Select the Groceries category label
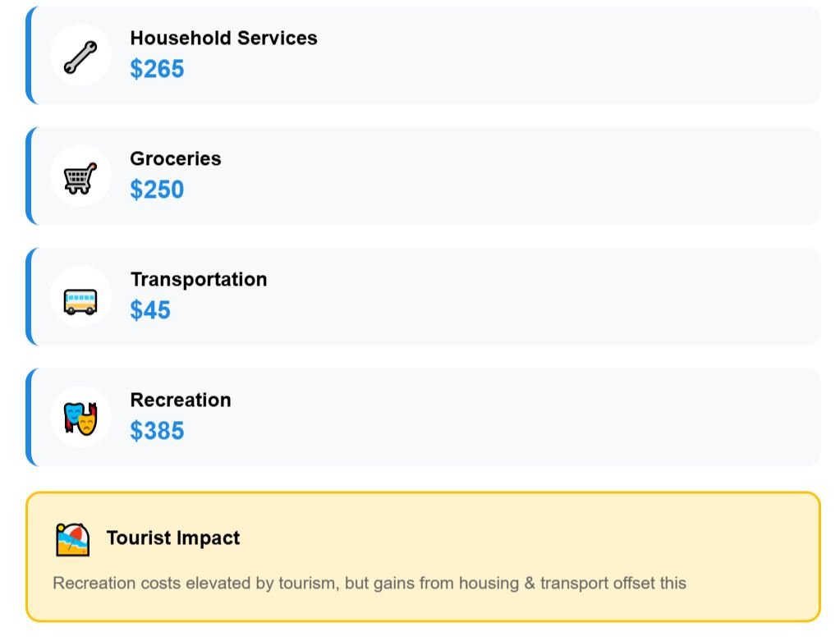The image size is (840, 641). pyautogui.click(x=176, y=158)
